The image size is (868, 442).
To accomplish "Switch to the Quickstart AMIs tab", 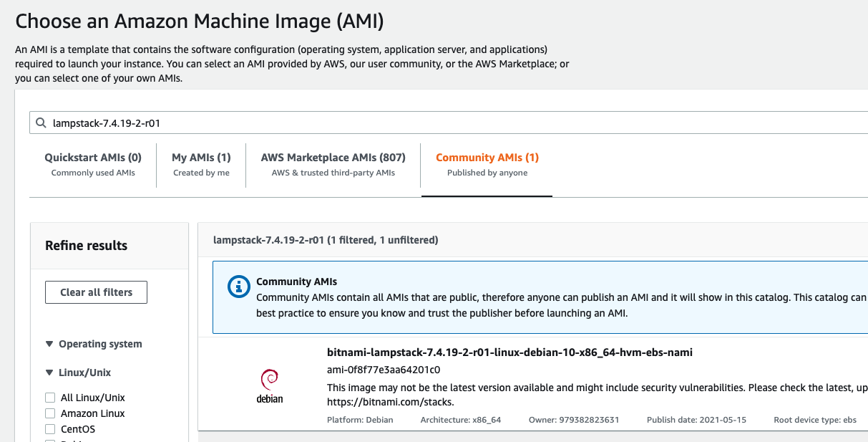I will tap(94, 157).
